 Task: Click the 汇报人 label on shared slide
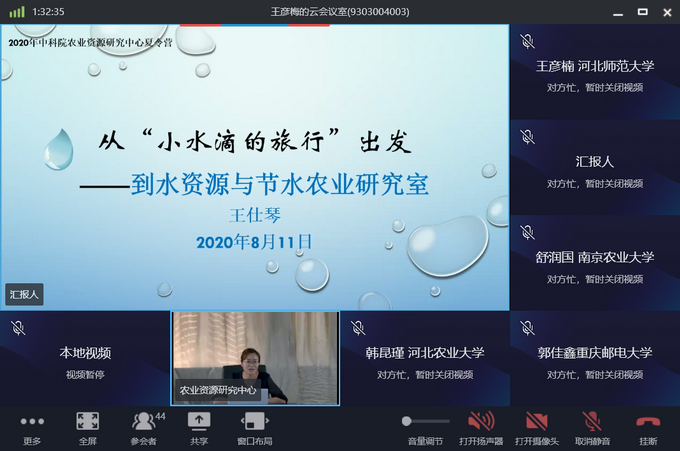[24, 295]
